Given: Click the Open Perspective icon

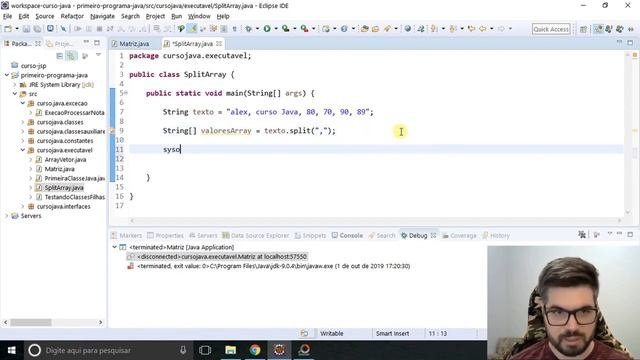Looking at the screenshot, I should coord(583,29).
